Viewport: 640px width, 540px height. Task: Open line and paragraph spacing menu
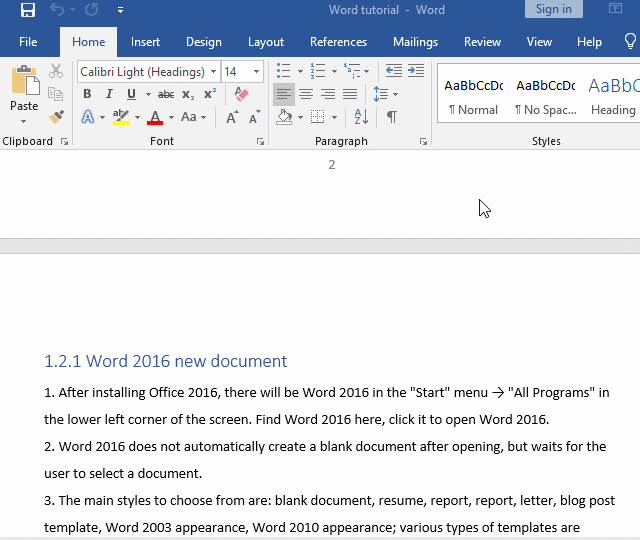[385, 94]
